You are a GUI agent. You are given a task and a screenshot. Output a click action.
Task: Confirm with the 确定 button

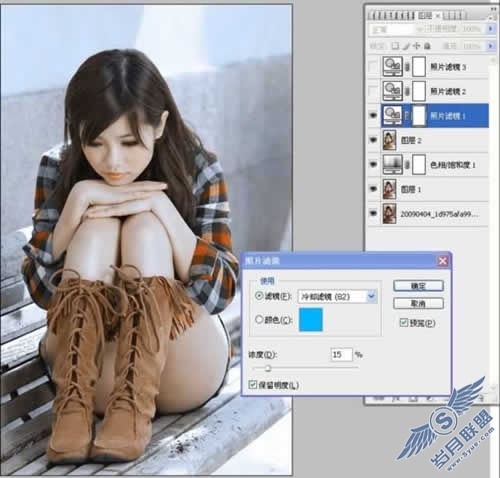[x=418, y=286]
